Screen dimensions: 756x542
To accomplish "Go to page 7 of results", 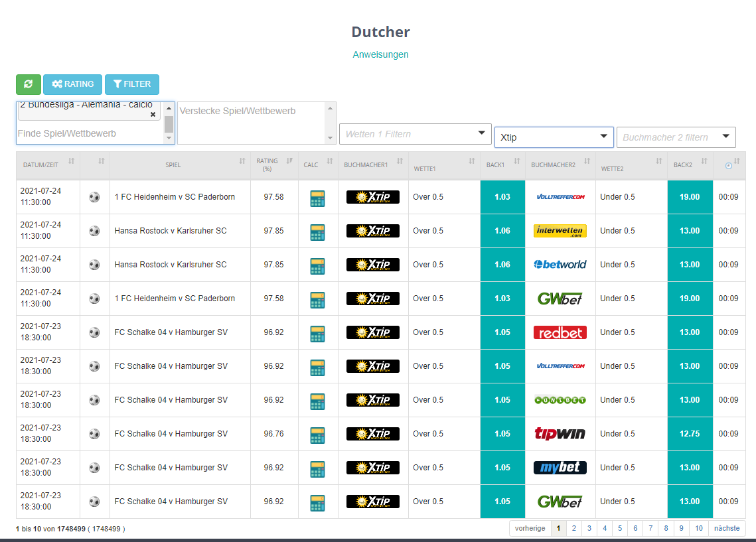I will [x=650, y=529].
